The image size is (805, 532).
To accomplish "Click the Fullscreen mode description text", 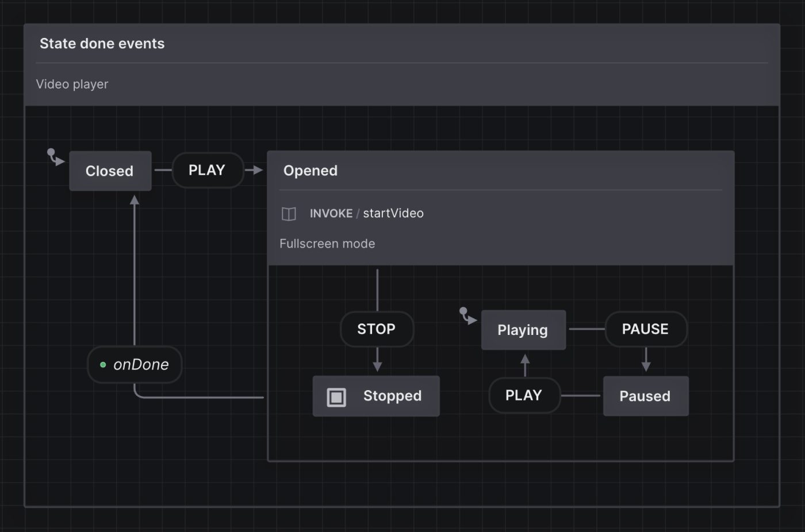I will click(327, 243).
